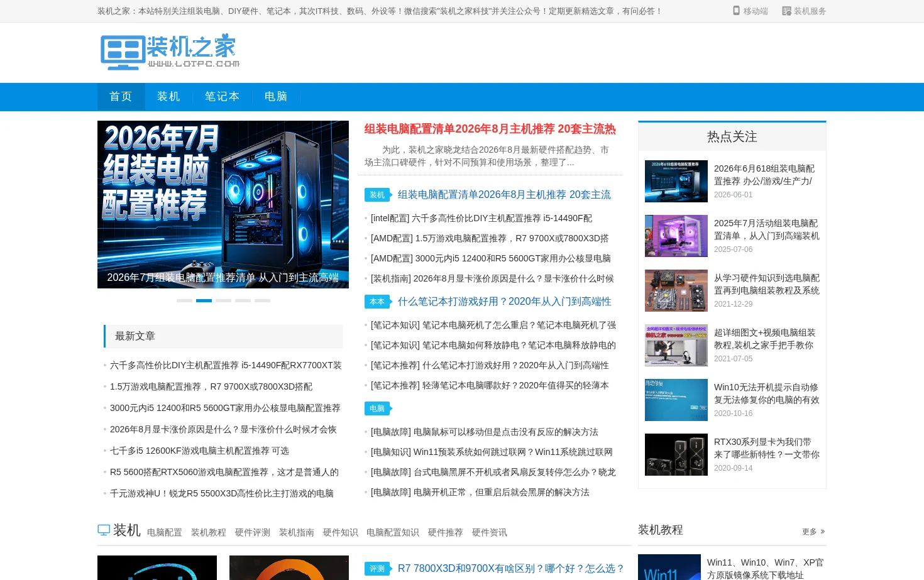
Task: Click thumbnail for 从学习硬件知识到选电脑配置
Action: [676, 290]
